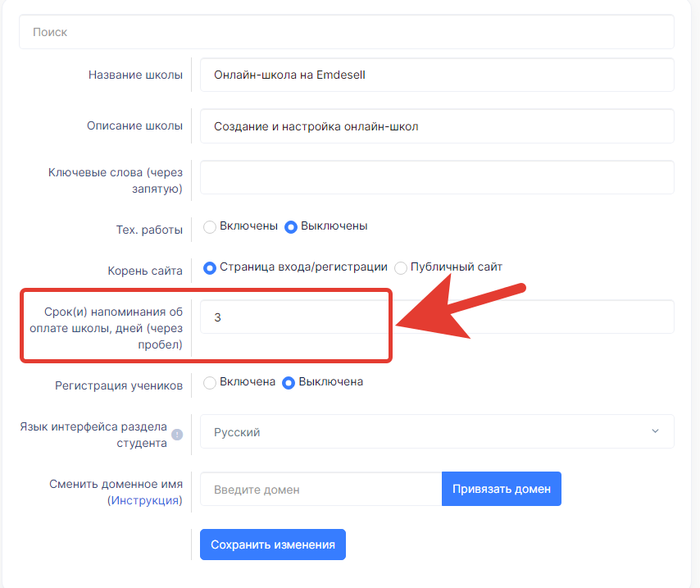Image resolution: width=700 pixels, height=588 pixels.
Task: Click the Описание школы input field
Action: pyautogui.click(x=437, y=126)
